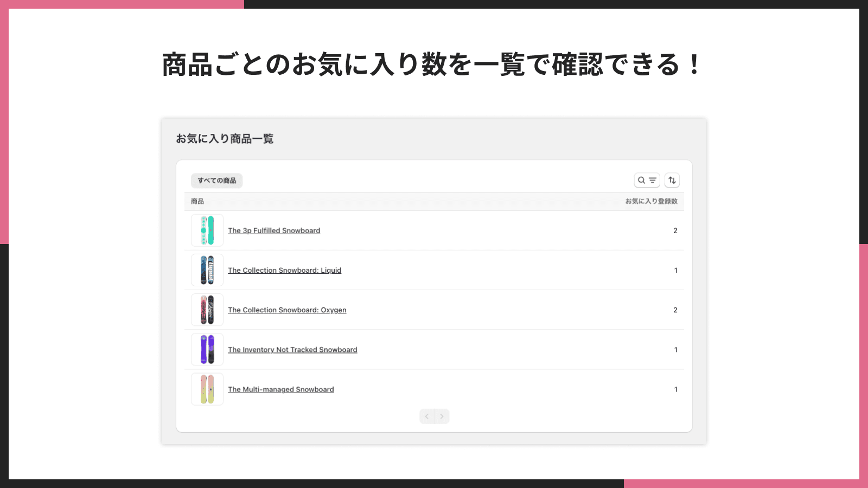The width and height of the screenshot is (868, 488).
Task: Click the Collection Snowboard: Oxygen thumbnail image
Action: (207, 310)
